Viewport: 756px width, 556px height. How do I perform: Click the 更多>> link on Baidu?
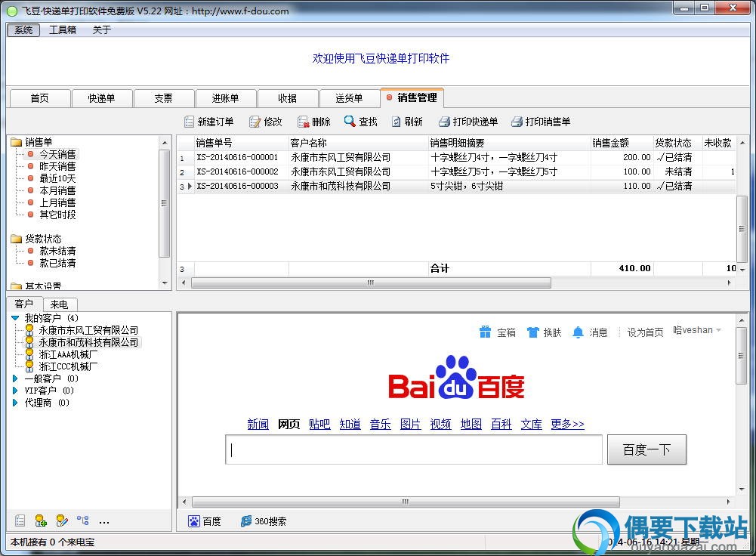(567, 424)
